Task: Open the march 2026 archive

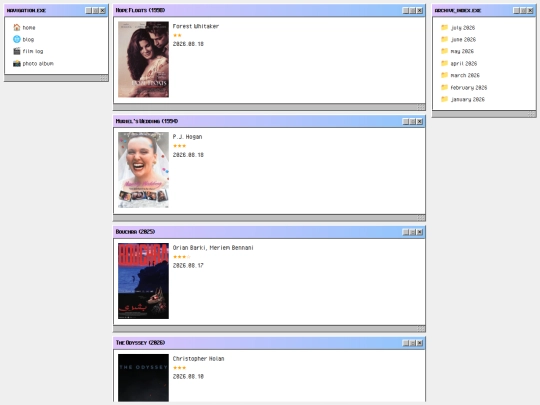Action: (465, 75)
